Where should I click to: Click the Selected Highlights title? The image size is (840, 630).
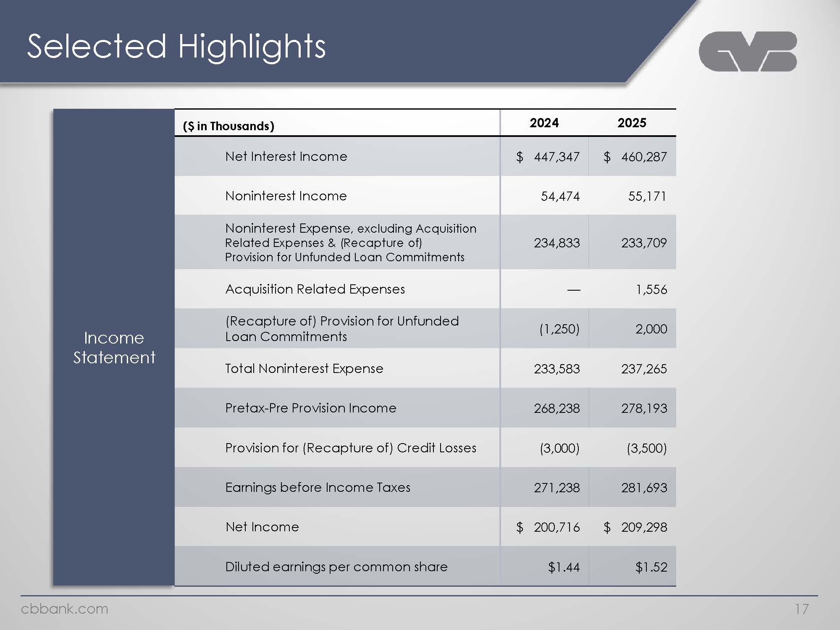[176, 46]
